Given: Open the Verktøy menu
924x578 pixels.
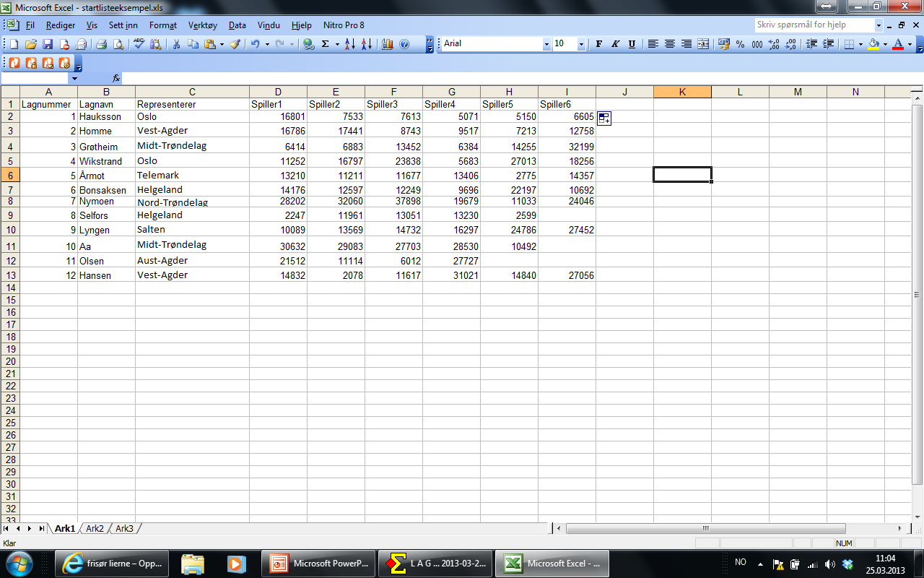Looking at the screenshot, I should (203, 25).
